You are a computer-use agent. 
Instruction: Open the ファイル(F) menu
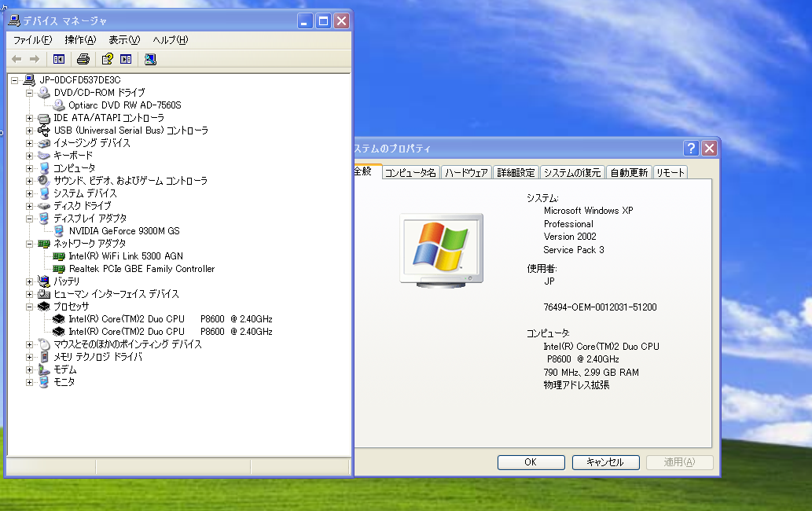[32, 40]
